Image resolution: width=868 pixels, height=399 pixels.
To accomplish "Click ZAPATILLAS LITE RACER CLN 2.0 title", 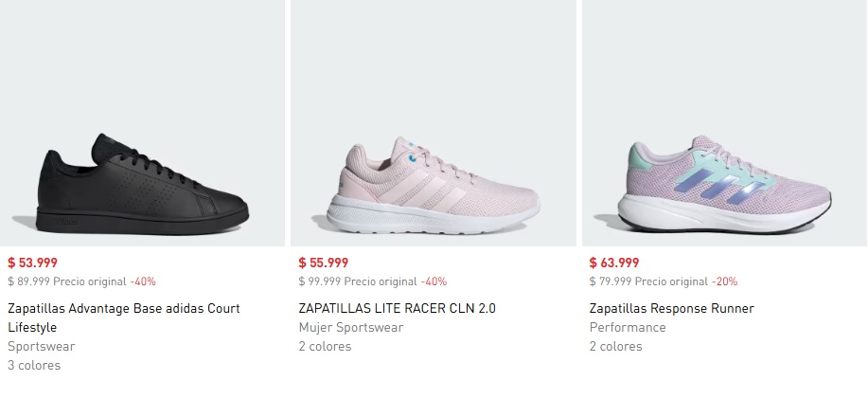I will (397, 308).
